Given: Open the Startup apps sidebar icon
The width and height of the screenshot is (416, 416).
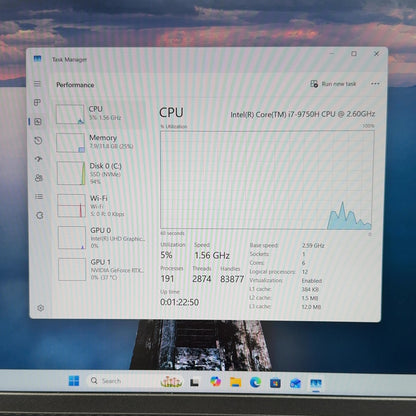Looking at the screenshot, I should click(x=39, y=159).
